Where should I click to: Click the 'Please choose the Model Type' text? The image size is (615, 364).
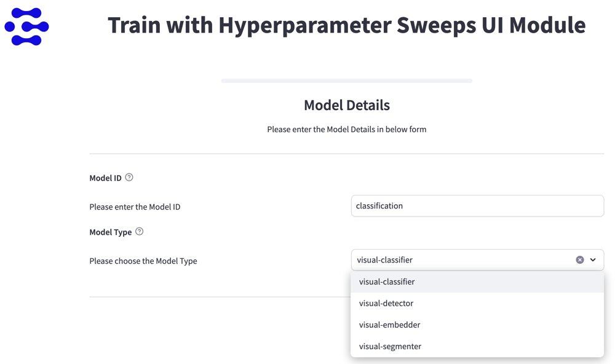coord(143,261)
